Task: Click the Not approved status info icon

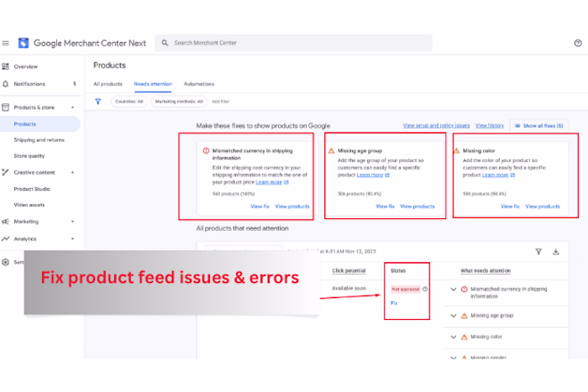Action: click(425, 289)
